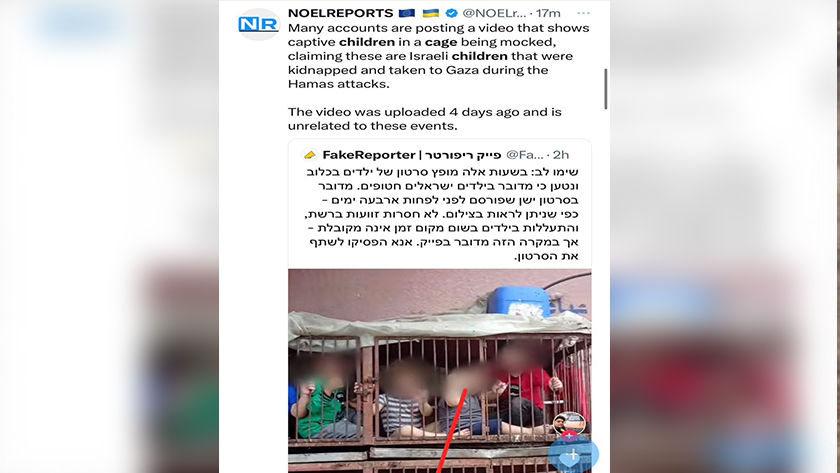The width and height of the screenshot is (840, 473).
Task: Click the Ukraine flag emoji
Action: (x=431, y=13)
